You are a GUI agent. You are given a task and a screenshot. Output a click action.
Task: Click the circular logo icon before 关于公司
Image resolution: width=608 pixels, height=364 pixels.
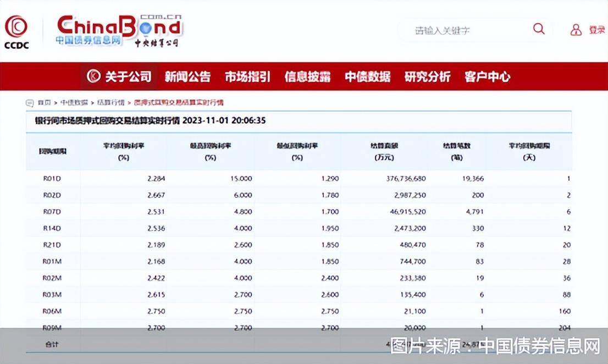[94, 76]
